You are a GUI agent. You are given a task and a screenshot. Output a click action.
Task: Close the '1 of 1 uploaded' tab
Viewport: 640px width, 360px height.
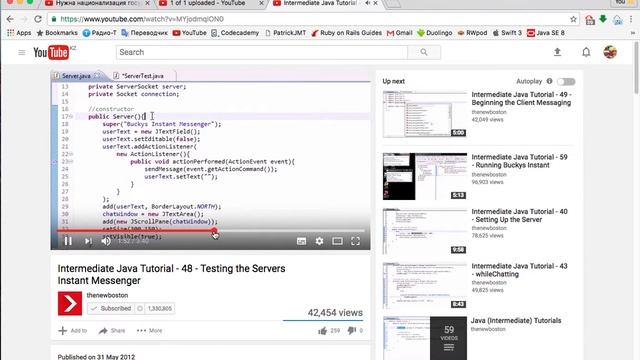(x=262, y=3)
